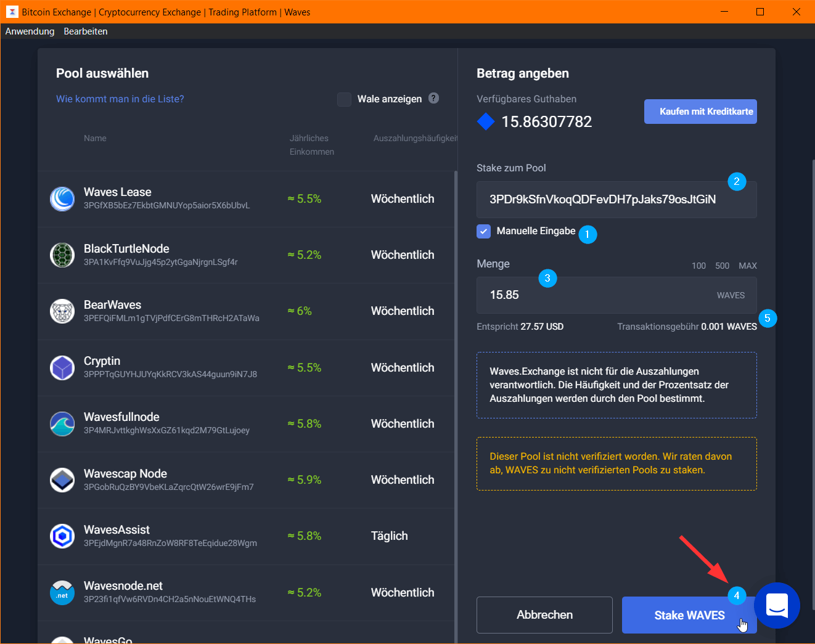Click the Wavescap Node logo

[x=62, y=480]
